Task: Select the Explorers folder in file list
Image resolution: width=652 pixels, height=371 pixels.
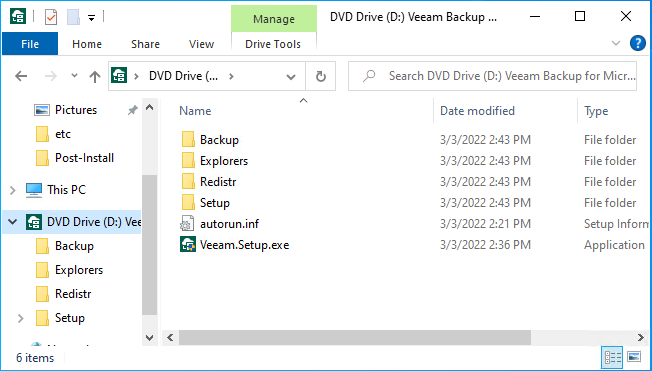Action: click(x=224, y=161)
